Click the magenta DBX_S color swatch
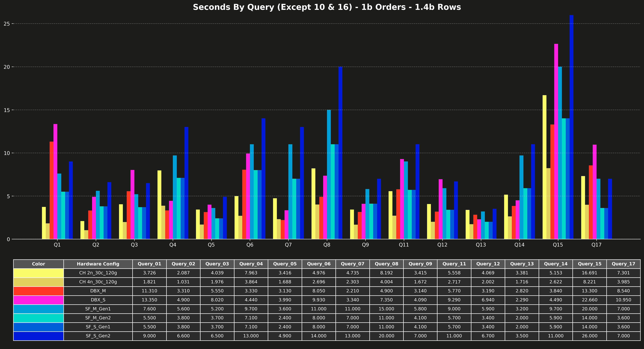Image resolution: width=644 pixels, height=349 pixels. pos(38,300)
